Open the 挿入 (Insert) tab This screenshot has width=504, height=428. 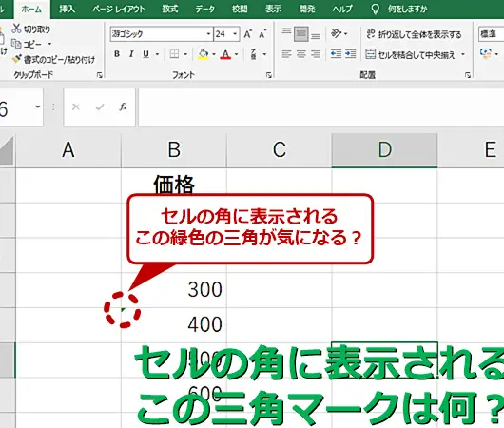click(x=68, y=9)
